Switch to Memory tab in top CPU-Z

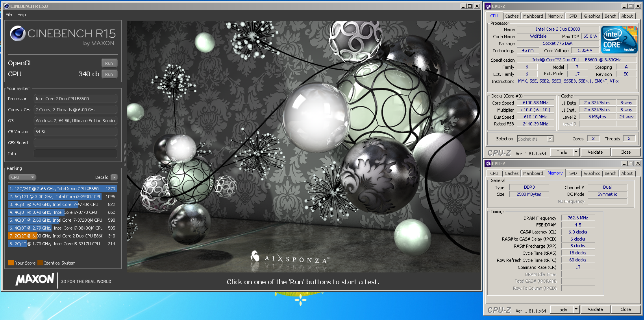555,16
